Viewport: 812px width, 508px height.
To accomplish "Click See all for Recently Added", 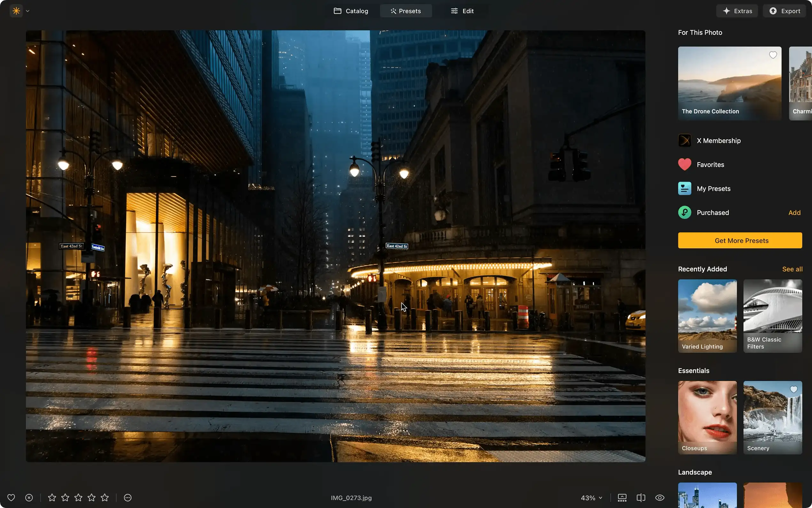I will 792,269.
